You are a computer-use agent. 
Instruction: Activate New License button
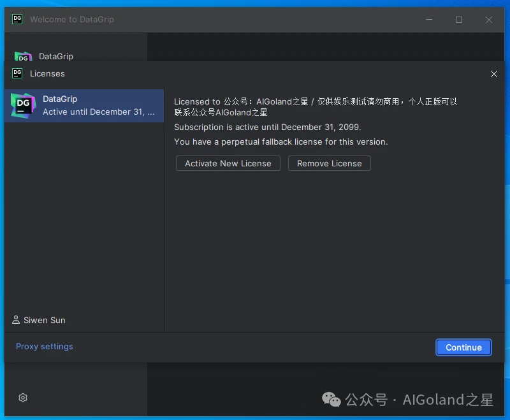point(228,163)
